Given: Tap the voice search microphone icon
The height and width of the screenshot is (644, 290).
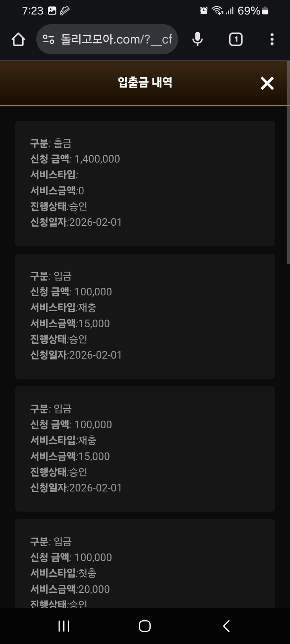Looking at the screenshot, I should point(197,39).
